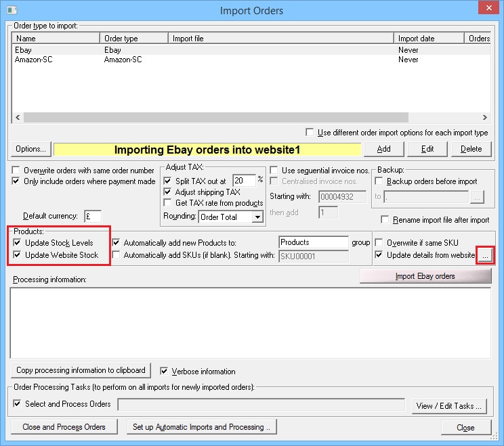
Task: Enable Overwrite orders with same order number
Action: pos(16,170)
